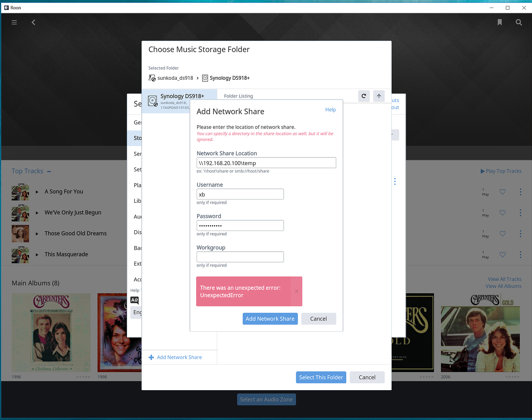Toggle heart for We've Only Just Begun
This screenshot has width=532, height=420.
coord(503,213)
